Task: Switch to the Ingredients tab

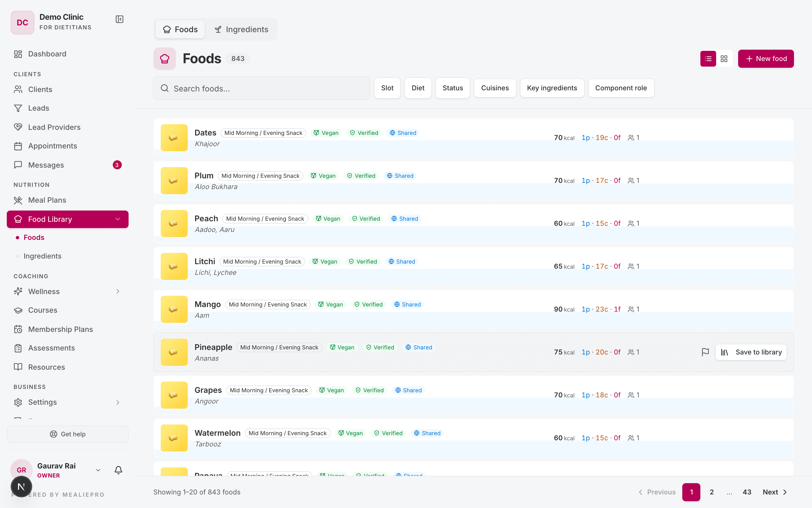Action: (x=242, y=30)
